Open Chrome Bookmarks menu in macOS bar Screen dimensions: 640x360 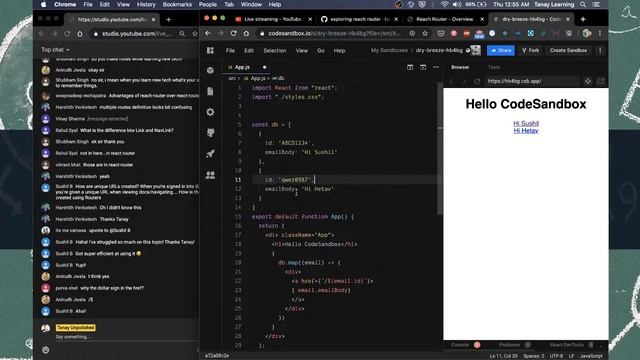177,4
